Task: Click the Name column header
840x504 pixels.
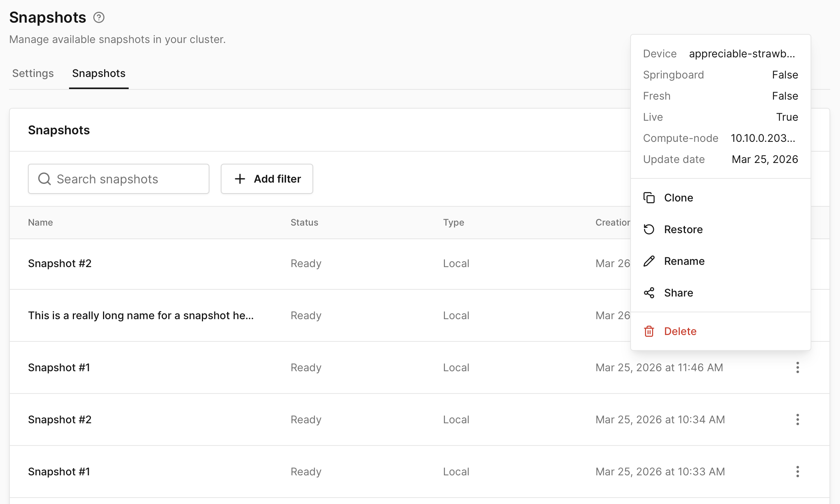Action: click(40, 223)
